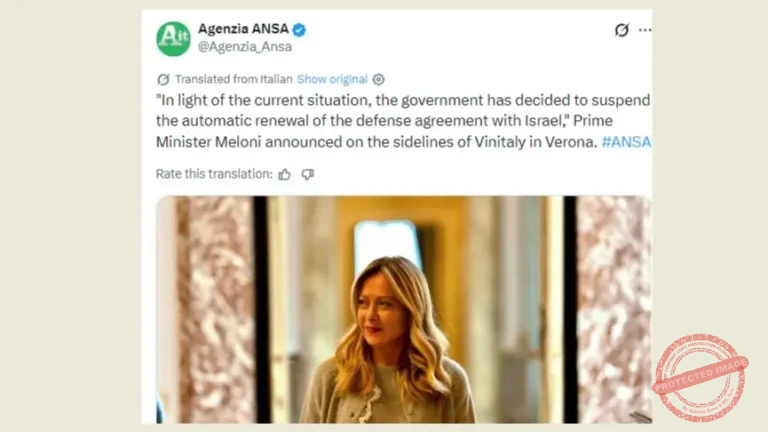Rate translation with thumbs up
This screenshot has height=432, width=768.
point(285,174)
